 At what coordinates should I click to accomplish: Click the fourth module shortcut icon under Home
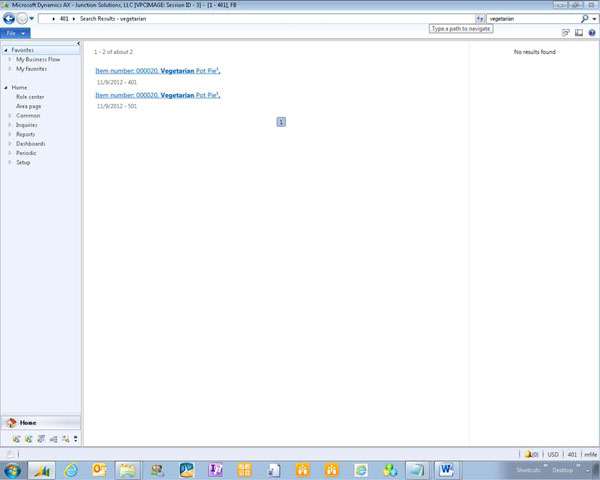(x=54, y=439)
